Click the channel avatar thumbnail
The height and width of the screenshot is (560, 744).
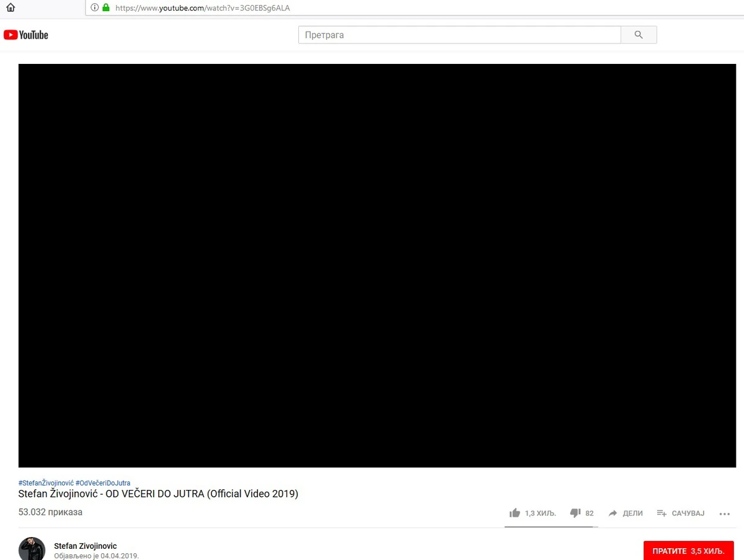tap(32, 549)
